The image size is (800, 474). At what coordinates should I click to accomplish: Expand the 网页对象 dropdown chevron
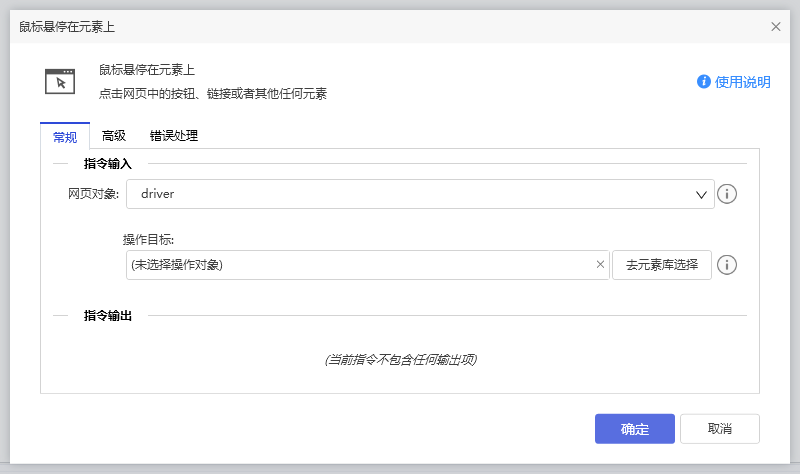click(701, 194)
